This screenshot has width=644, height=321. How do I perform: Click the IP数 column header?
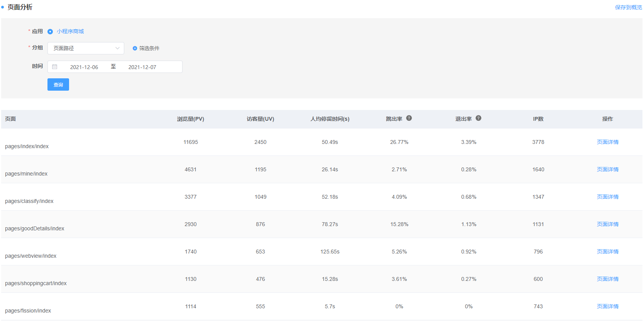coord(538,119)
